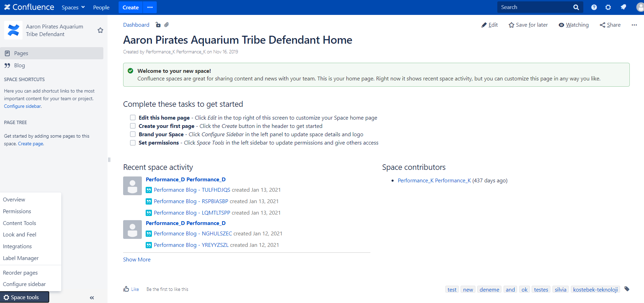Select Permissions in space tools menu

click(x=31, y=211)
